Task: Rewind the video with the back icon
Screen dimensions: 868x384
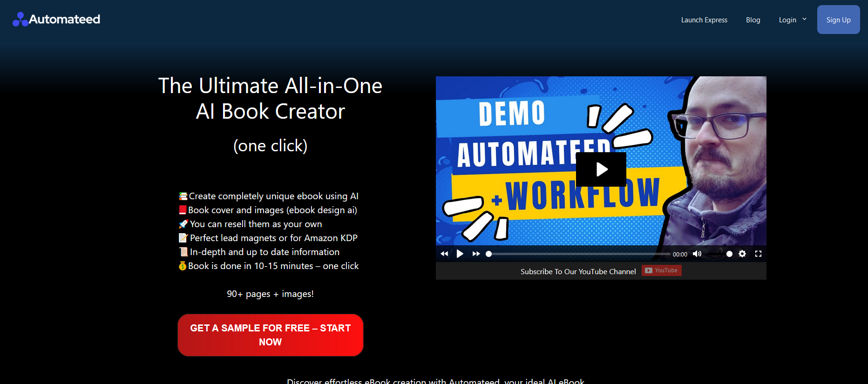Action: click(444, 254)
